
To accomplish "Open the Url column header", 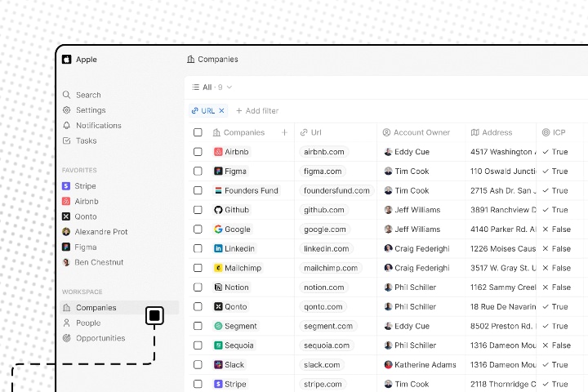I will tap(311, 132).
